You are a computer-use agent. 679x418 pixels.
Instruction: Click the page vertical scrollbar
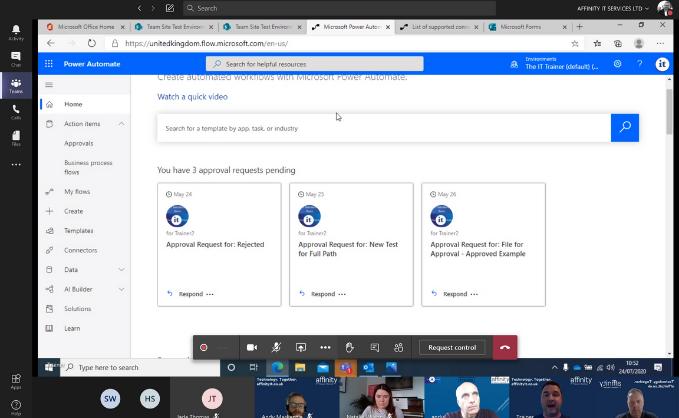[x=669, y=112]
